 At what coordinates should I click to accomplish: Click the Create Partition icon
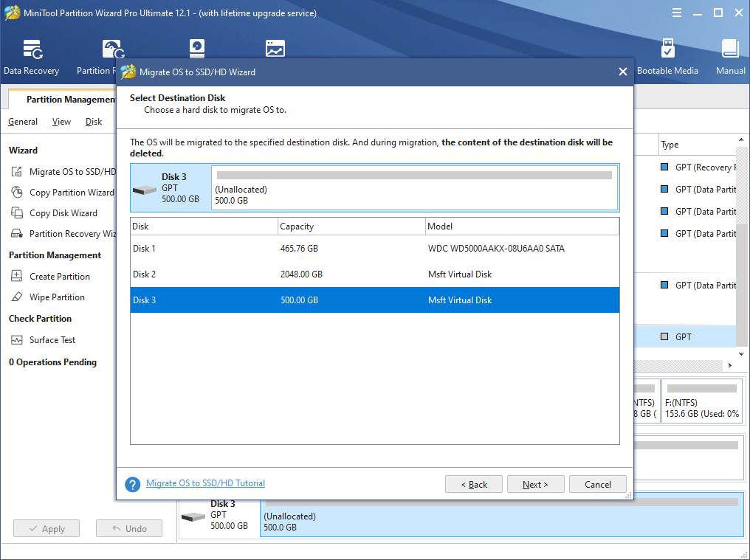(x=17, y=276)
